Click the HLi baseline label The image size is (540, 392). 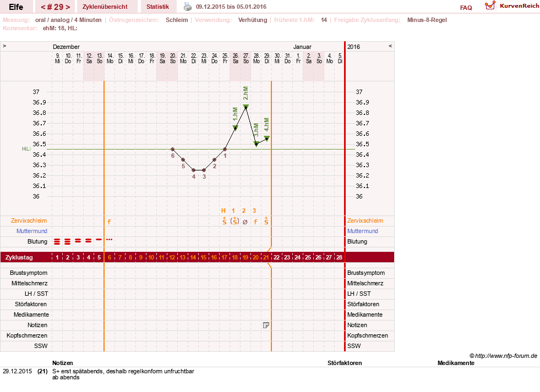click(26, 149)
